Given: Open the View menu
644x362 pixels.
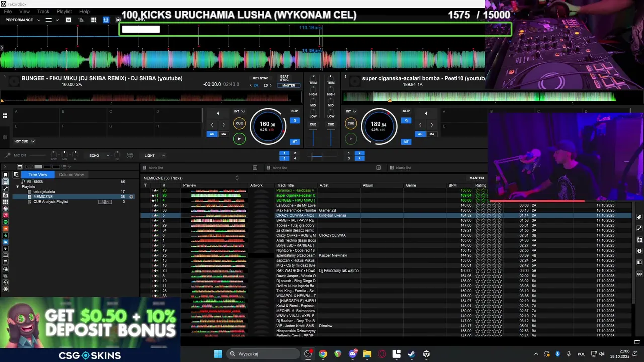Looking at the screenshot, I should pyautogui.click(x=24, y=11).
